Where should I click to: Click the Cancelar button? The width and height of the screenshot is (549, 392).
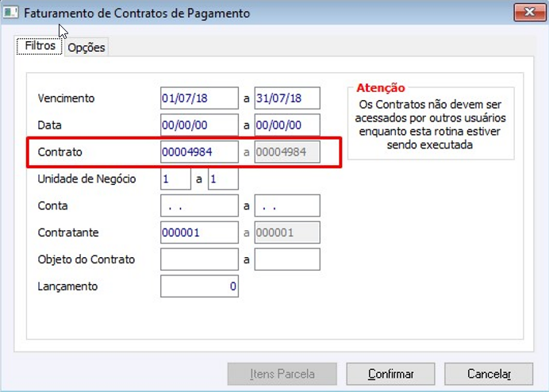(x=489, y=374)
